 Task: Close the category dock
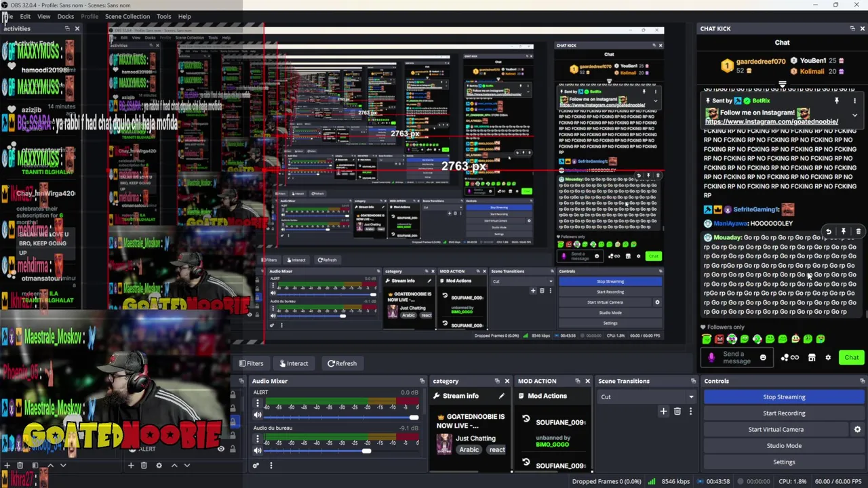pyautogui.click(x=507, y=381)
